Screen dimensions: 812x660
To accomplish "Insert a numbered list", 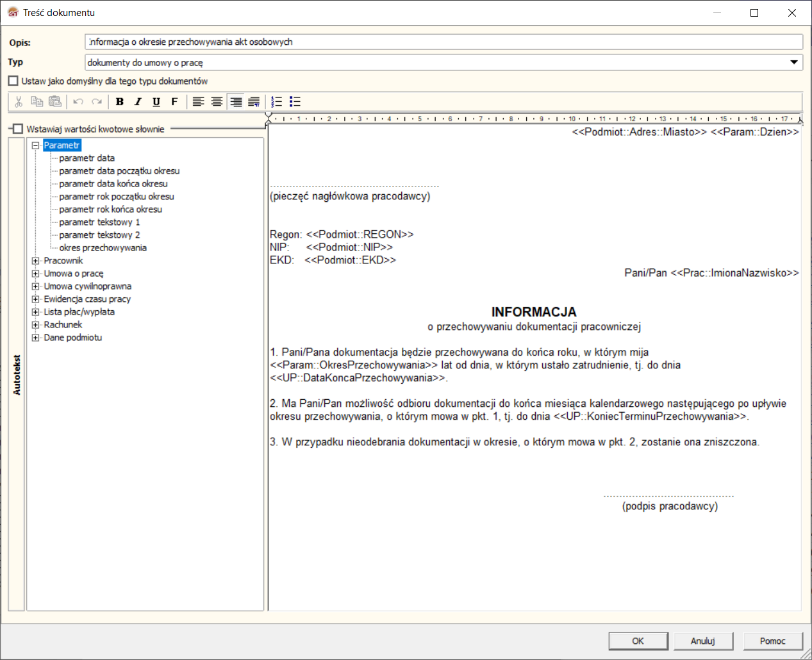I will point(277,102).
